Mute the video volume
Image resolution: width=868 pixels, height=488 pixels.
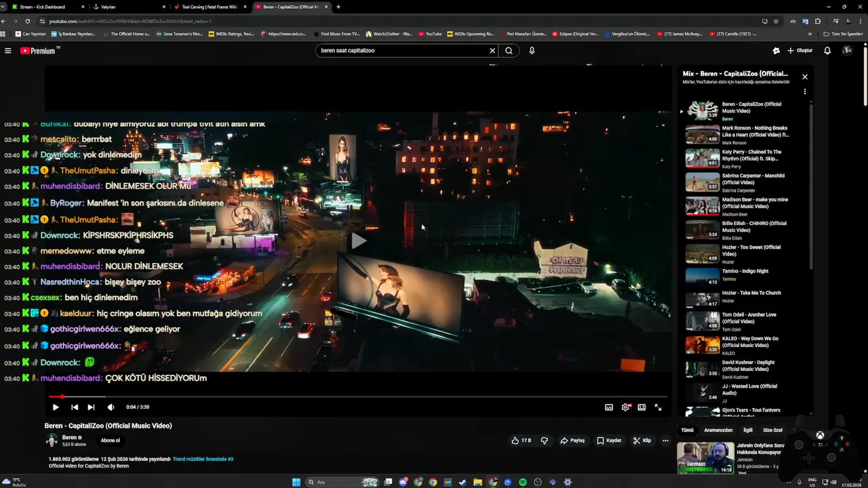click(111, 407)
